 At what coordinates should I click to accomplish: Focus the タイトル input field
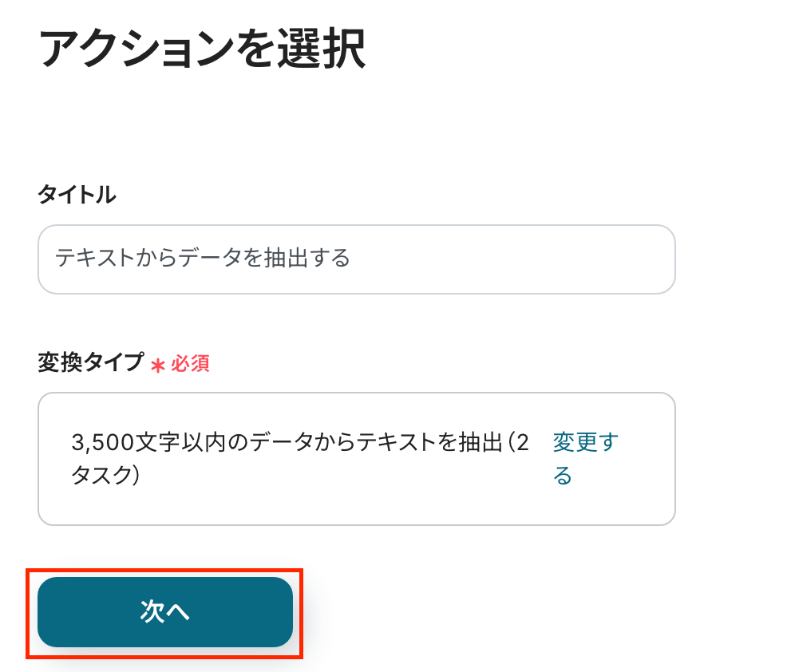coord(356,259)
